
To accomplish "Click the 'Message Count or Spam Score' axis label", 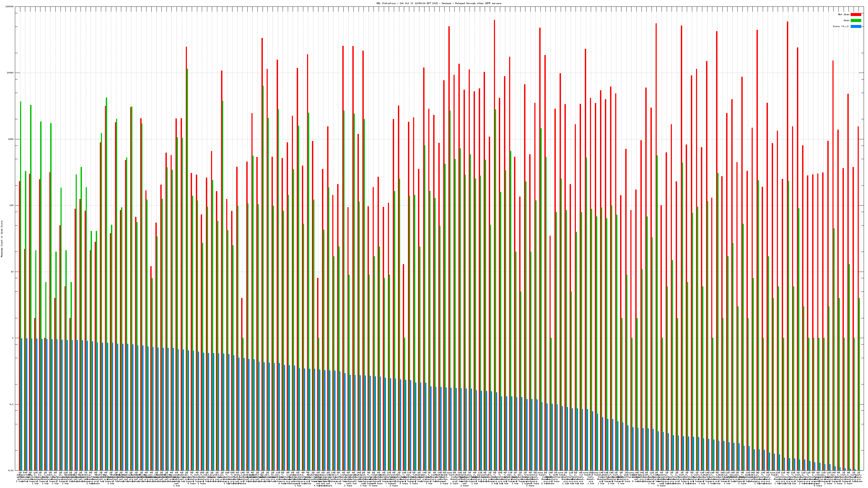I will coord(2,239).
